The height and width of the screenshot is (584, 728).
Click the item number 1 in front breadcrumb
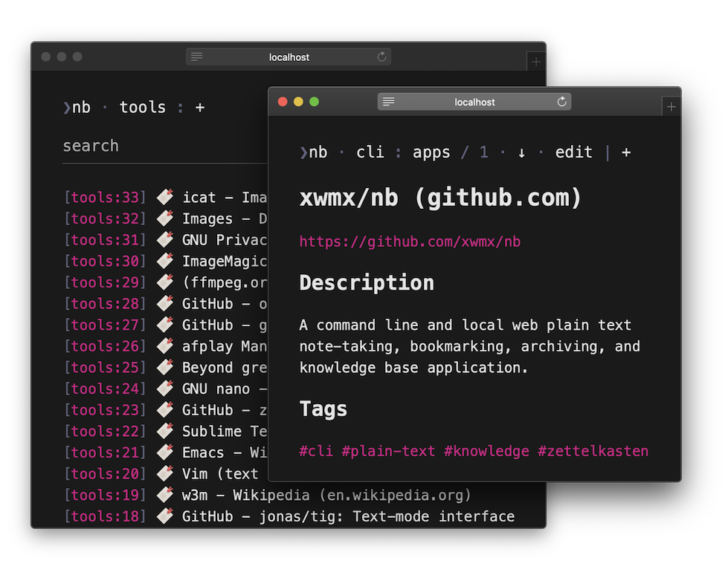click(x=484, y=152)
